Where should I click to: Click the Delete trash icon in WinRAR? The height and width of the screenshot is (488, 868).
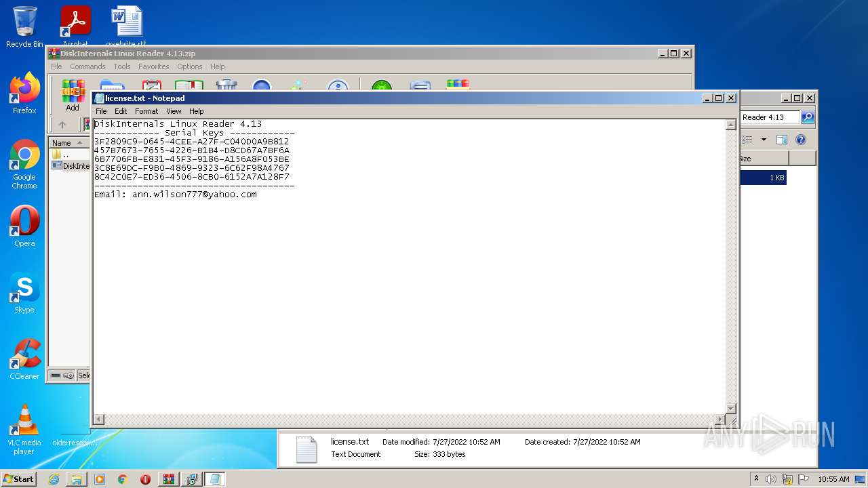point(226,85)
